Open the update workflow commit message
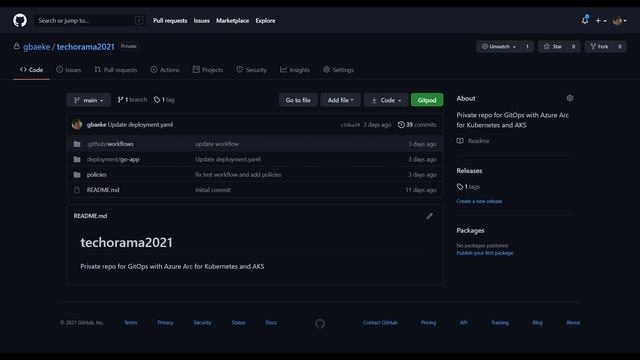640x360 pixels. point(217,144)
